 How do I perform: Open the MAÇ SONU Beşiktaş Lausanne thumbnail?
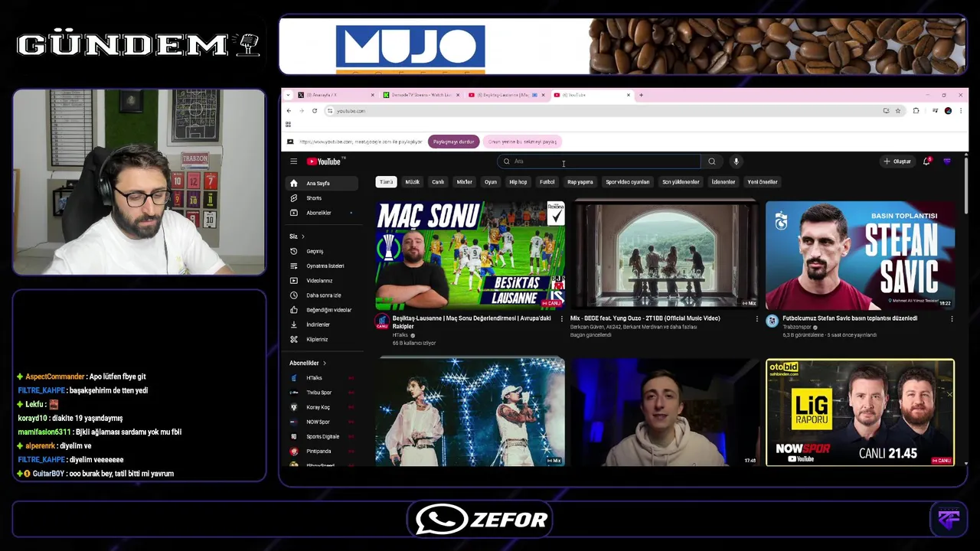tap(470, 254)
